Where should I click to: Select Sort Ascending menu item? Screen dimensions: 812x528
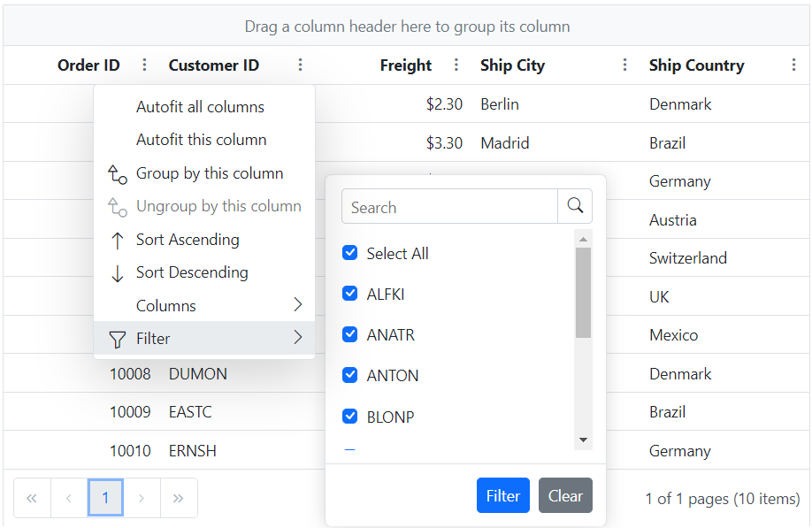tap(204, 240)
